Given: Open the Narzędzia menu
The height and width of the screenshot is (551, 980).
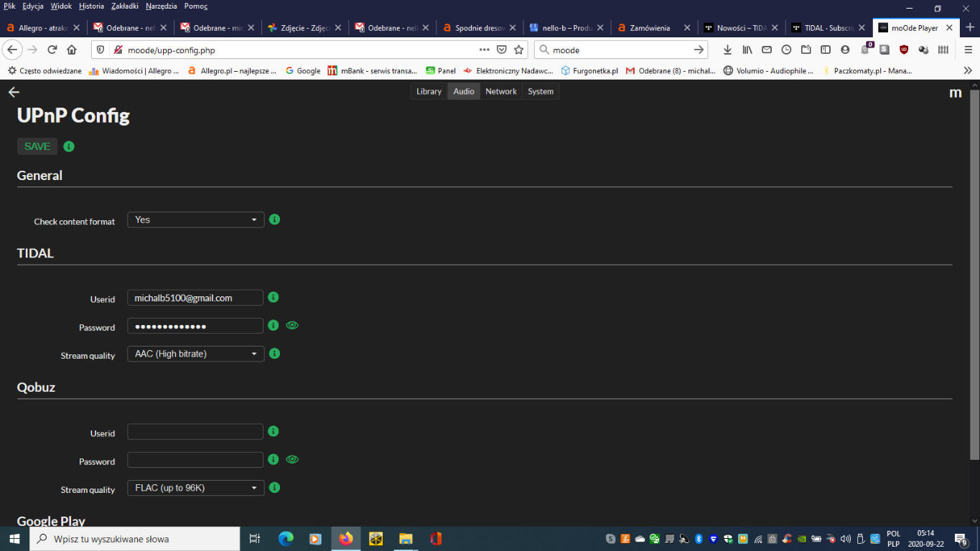Looking at the screenshot, I should (161, 6).
